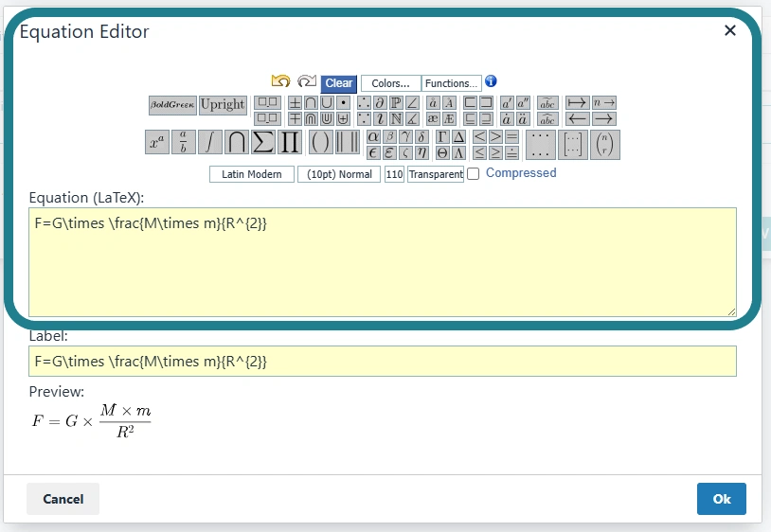Insert the greater-than symbol
771x532 pixels.
(495, 136)
